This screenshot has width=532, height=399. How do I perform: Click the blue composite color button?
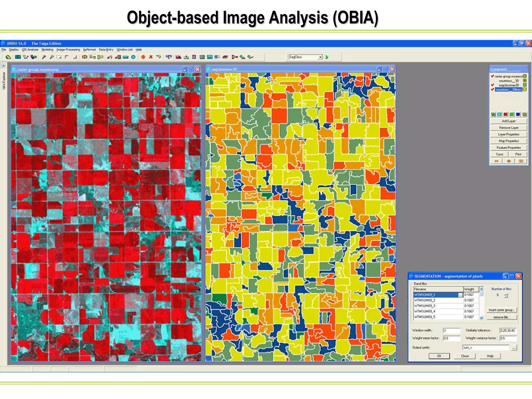[518, 114]
